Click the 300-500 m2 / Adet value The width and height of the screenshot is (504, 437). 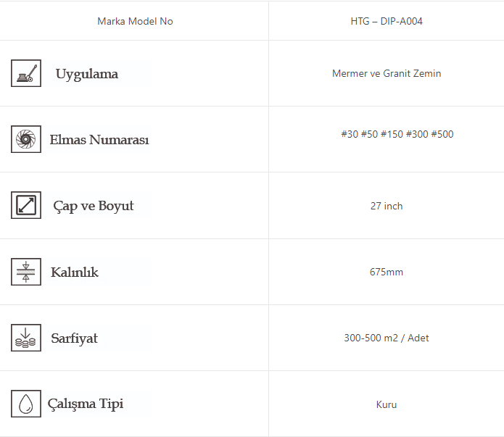386,338
